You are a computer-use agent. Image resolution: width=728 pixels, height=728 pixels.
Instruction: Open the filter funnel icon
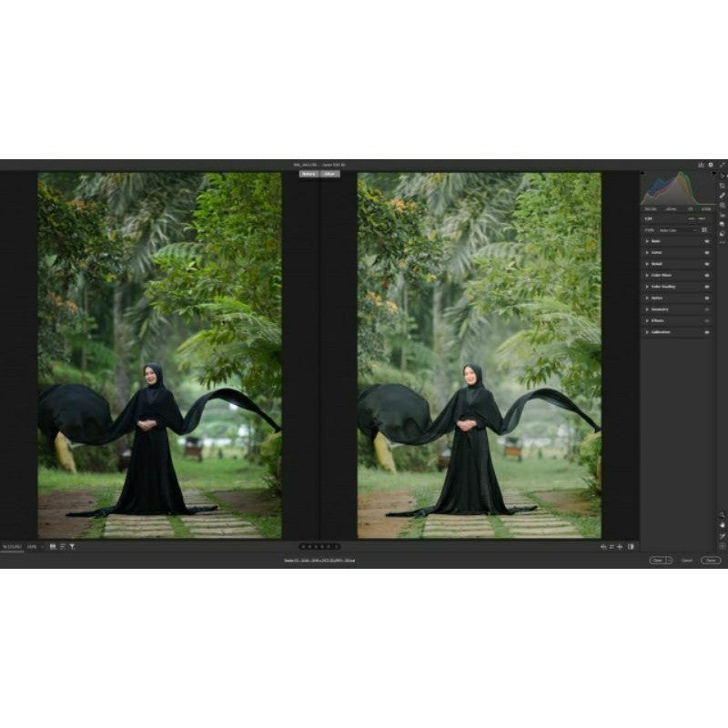tap(73, 547)
